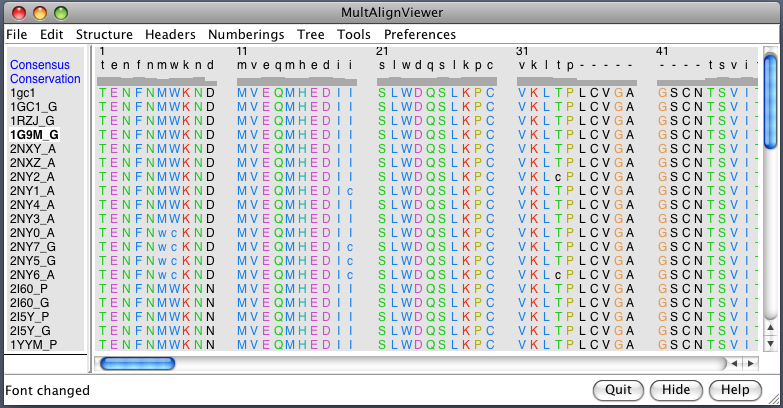Click the scroll-up arrow of vertical scrollbar
783x408 pixels.
pos(771,328)
